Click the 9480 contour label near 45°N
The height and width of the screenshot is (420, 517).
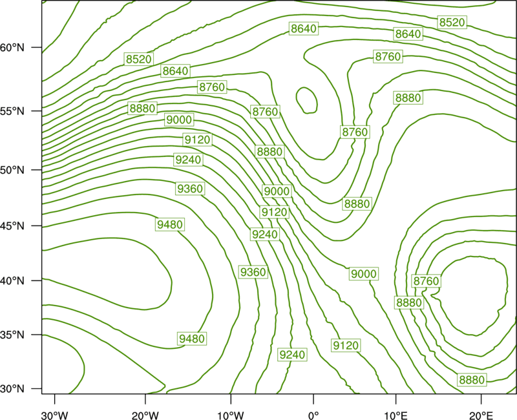point(170,224)
